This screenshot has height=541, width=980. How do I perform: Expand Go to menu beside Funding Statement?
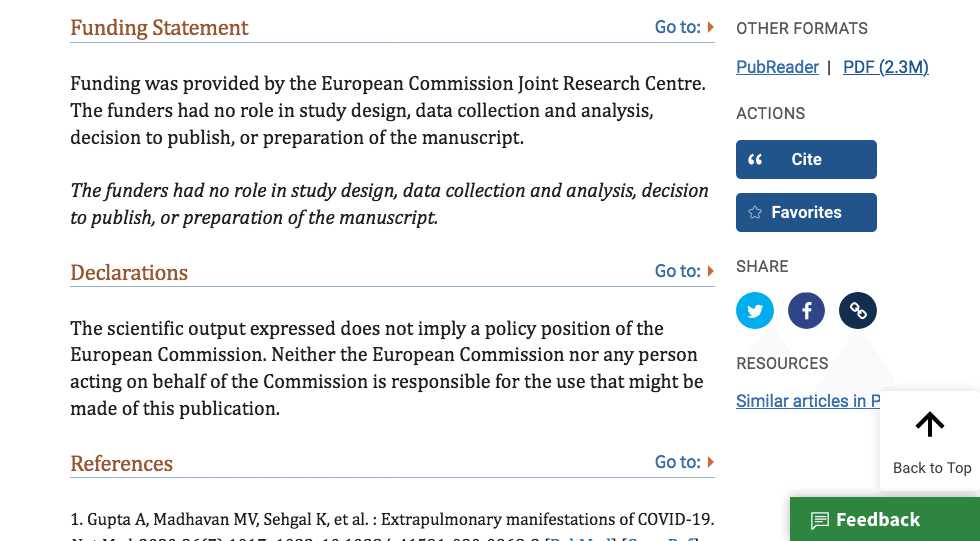(x=684, y=27)
